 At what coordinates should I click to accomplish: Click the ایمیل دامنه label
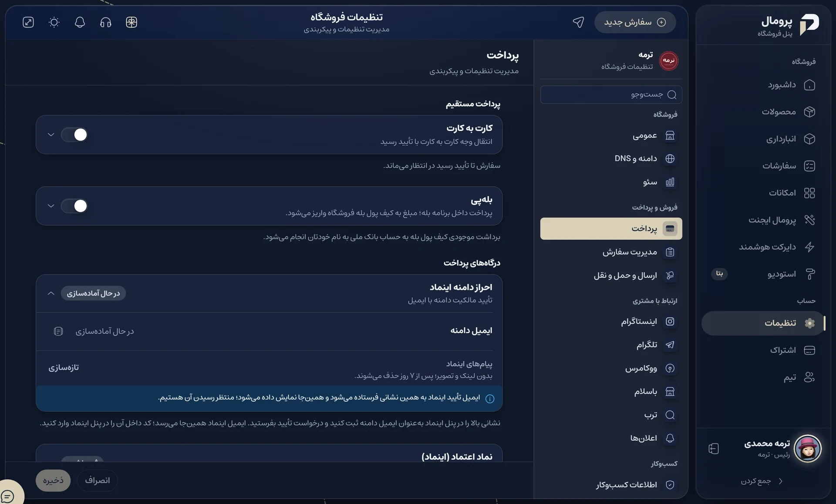(x=471, y=331)
